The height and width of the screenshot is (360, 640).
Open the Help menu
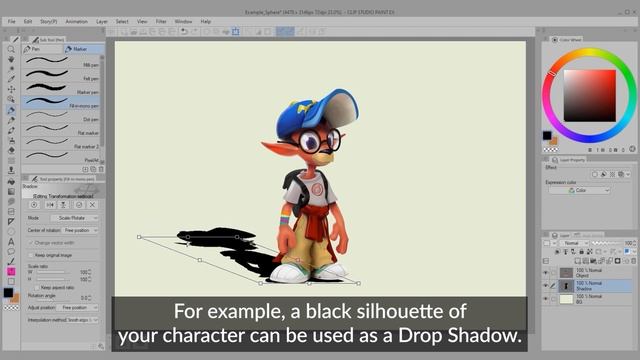206,21
